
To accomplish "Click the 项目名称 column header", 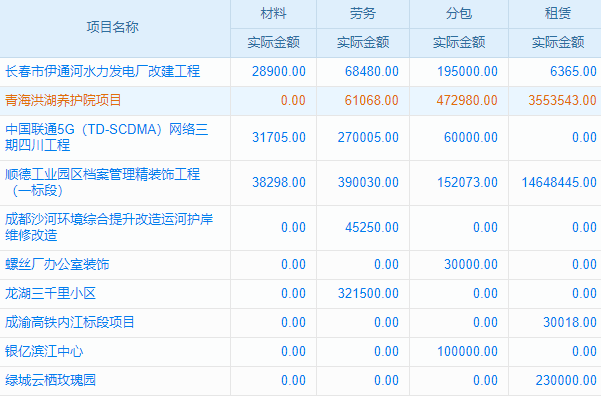I will pyautogui.click(x=112, y=27).
